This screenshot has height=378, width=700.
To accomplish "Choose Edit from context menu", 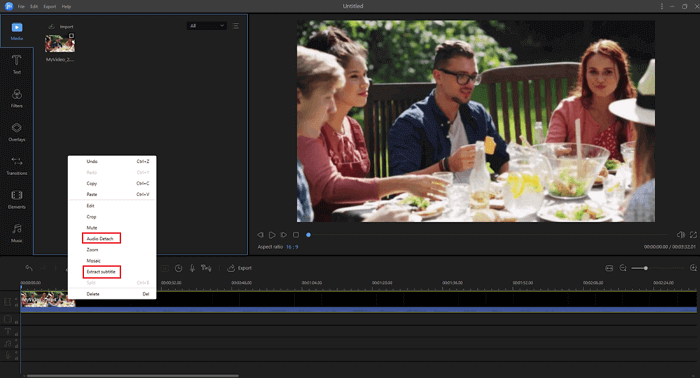I will [112, 206].
